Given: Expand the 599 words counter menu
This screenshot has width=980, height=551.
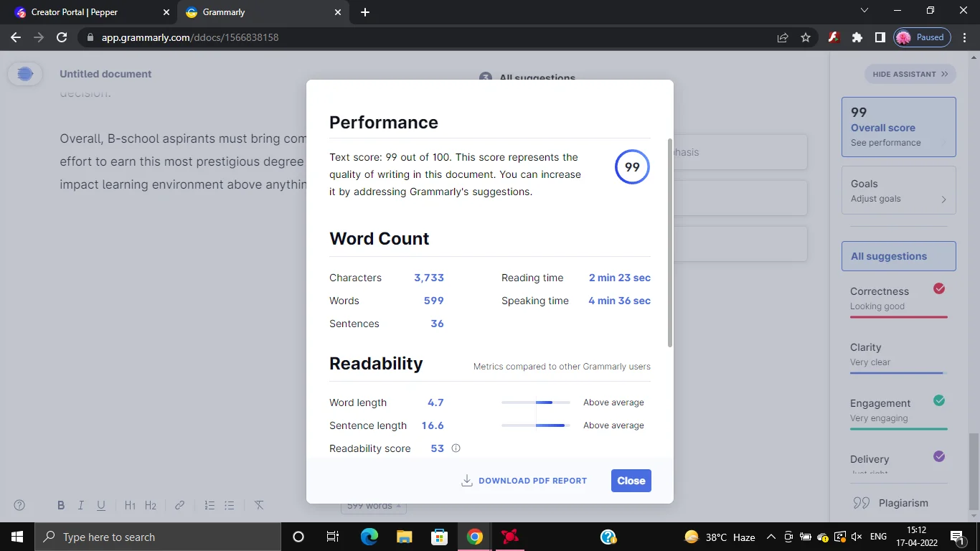Looking at the screenshot, I should point(373,506).
